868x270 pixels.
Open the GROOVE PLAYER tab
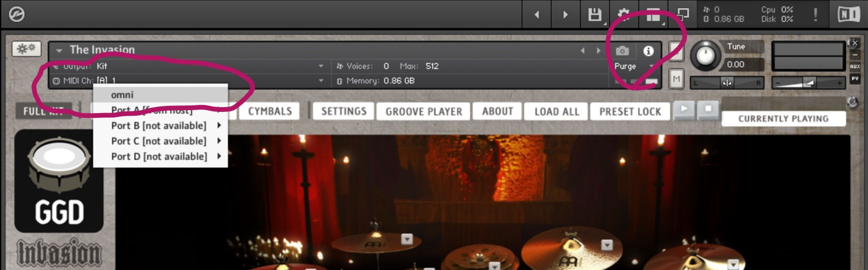click(x=424, y=111)
